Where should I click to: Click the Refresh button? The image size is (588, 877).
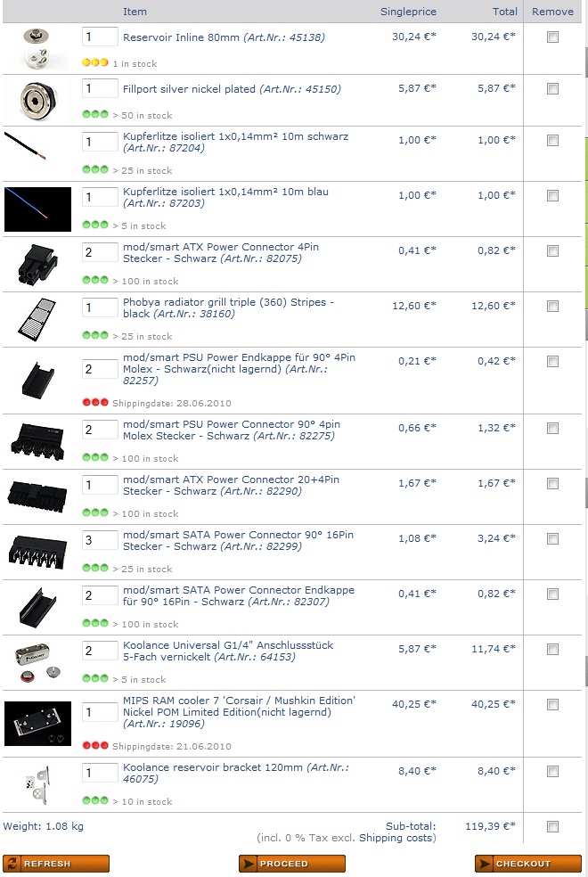[56, 864]
